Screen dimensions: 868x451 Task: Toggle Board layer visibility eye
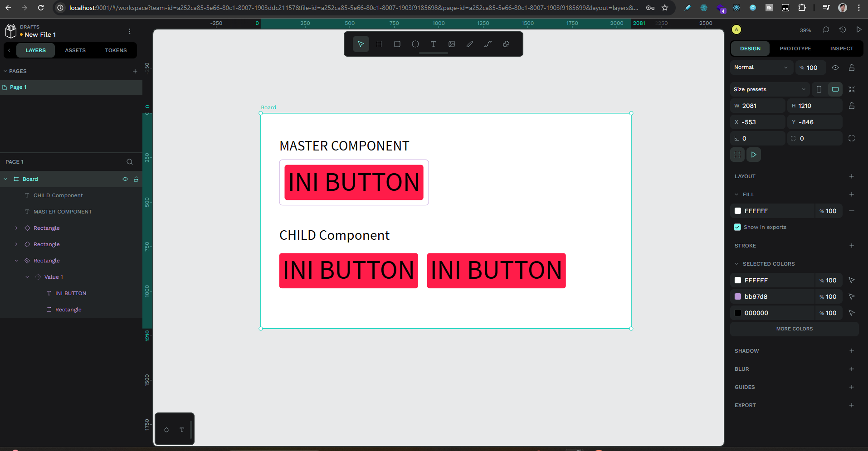[125, 179]
